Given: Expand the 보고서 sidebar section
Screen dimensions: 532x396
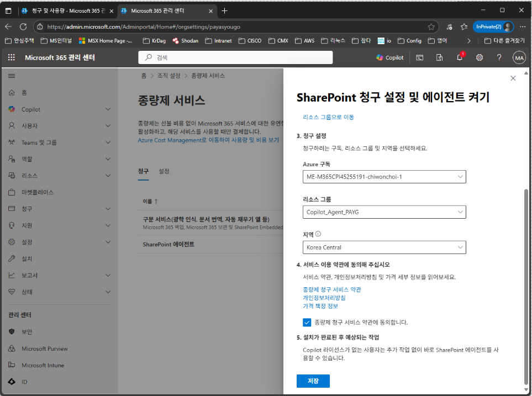Looking at the screenshot, I should pyautogui.click(x=108, y=275).
